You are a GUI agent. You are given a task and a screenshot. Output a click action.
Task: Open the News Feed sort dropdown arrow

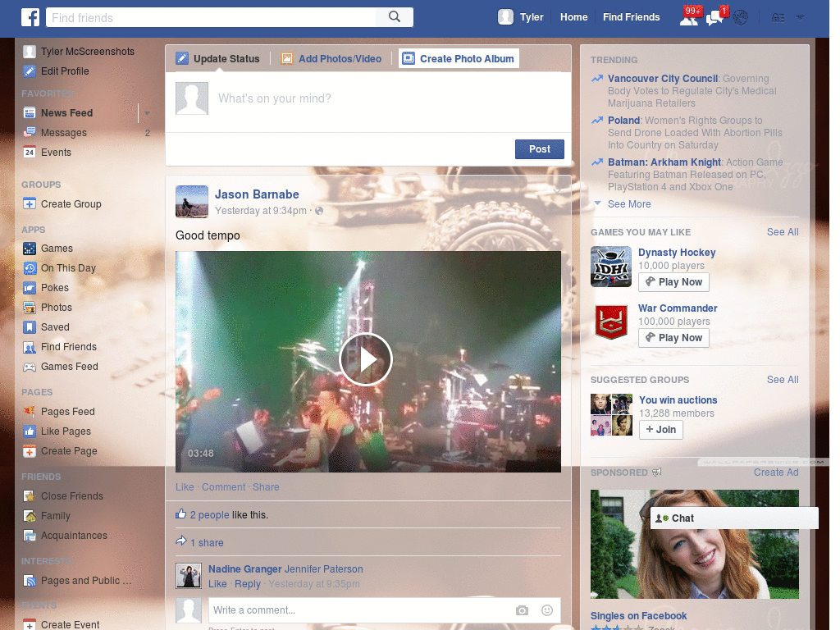click(x=147, y=113)
